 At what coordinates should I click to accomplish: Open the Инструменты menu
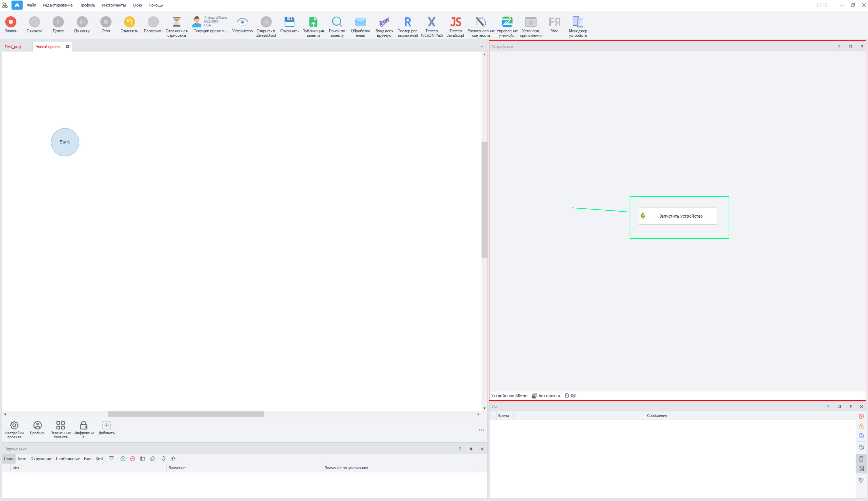[x=114, y=5]
